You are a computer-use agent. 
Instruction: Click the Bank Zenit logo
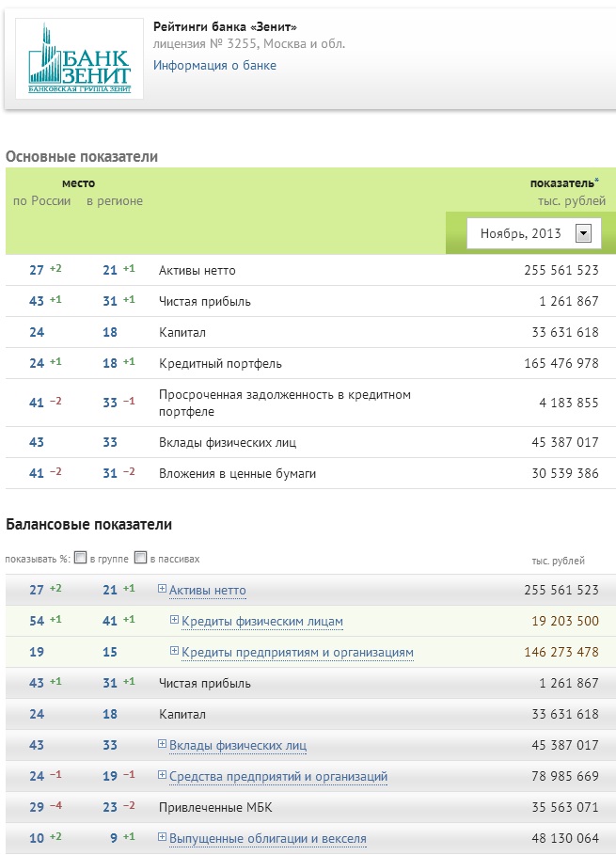80,58
